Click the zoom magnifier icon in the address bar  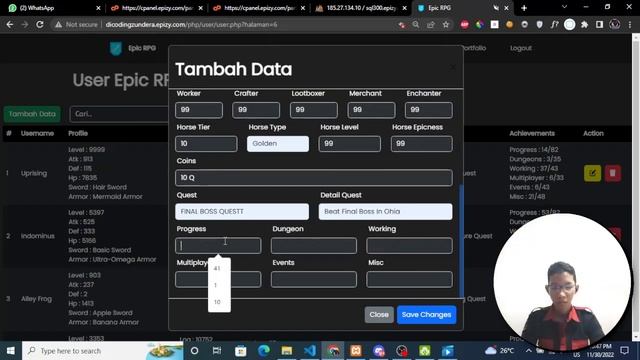coord(416,25)
